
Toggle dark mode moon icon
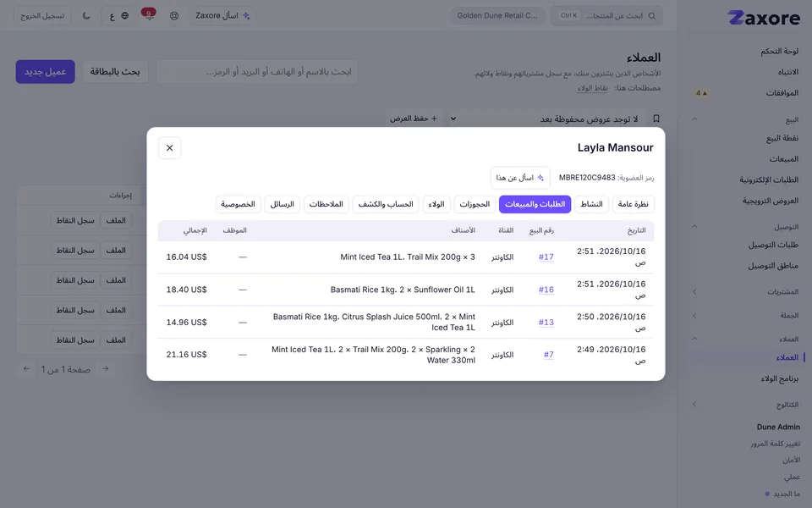[x=86, y=15]
